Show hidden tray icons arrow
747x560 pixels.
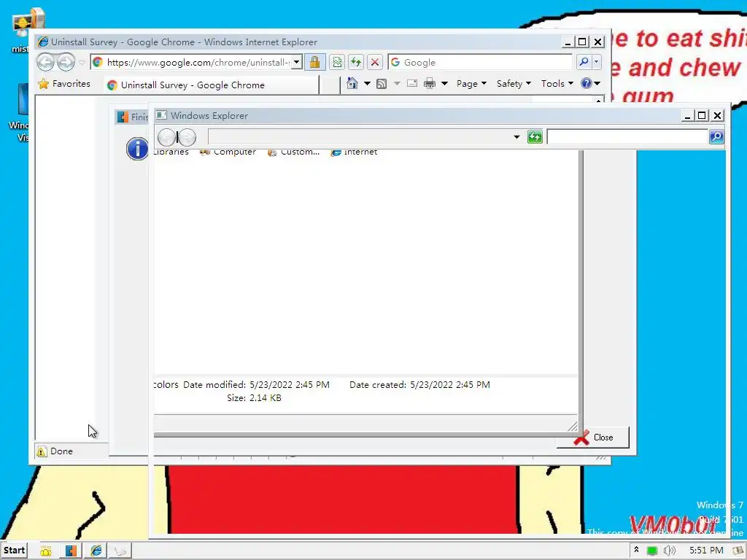(636, 550)
